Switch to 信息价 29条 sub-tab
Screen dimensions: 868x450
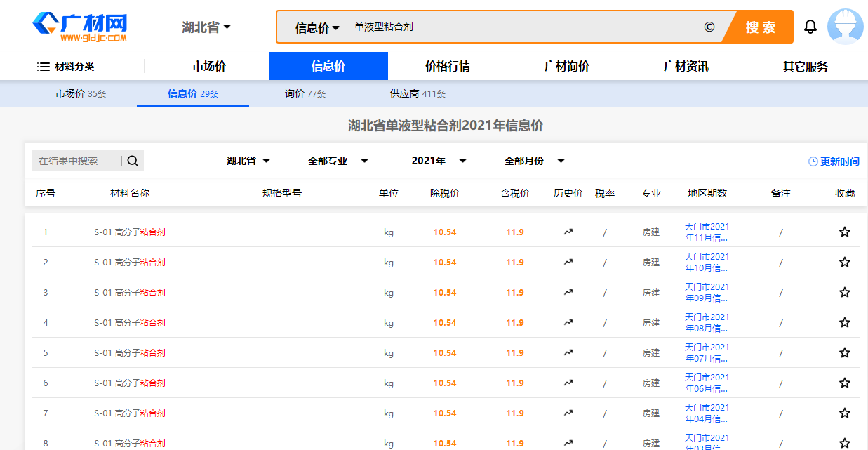coord(193,93)
